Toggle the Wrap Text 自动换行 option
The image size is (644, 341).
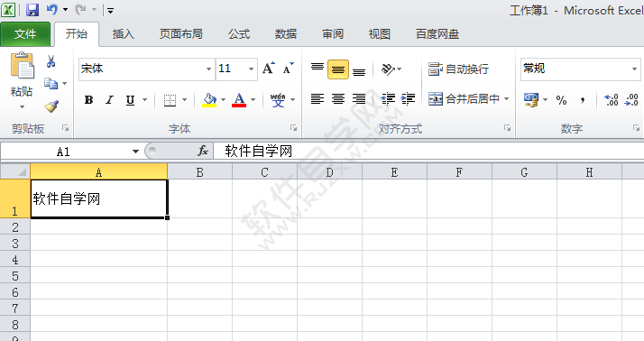[458, 69]
